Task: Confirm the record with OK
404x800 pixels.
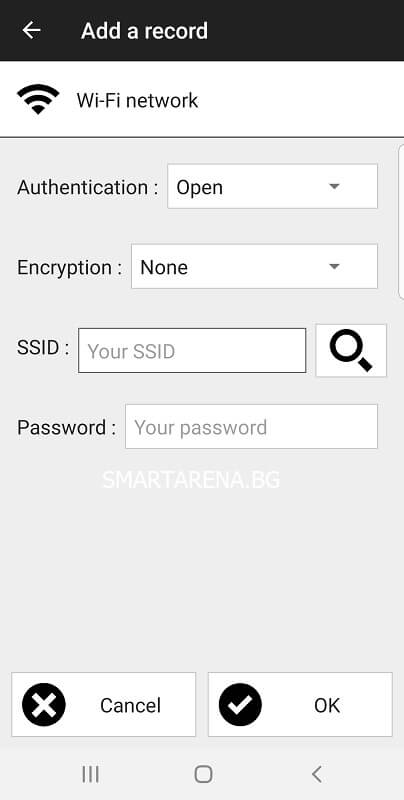Action: pyautogui.click(x=300, y=705)
